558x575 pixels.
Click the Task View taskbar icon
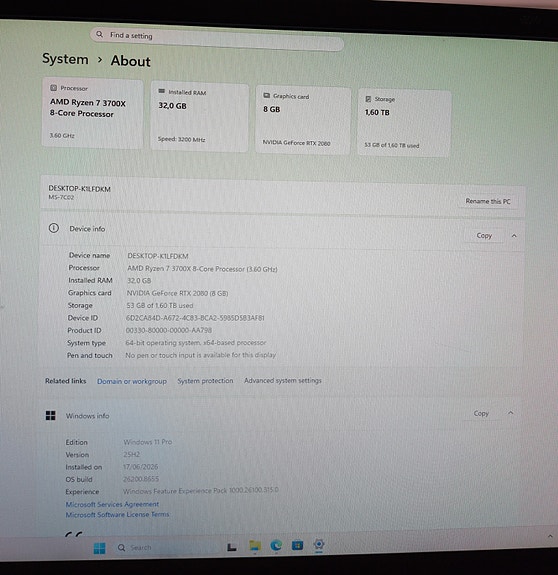pos(232,547)
